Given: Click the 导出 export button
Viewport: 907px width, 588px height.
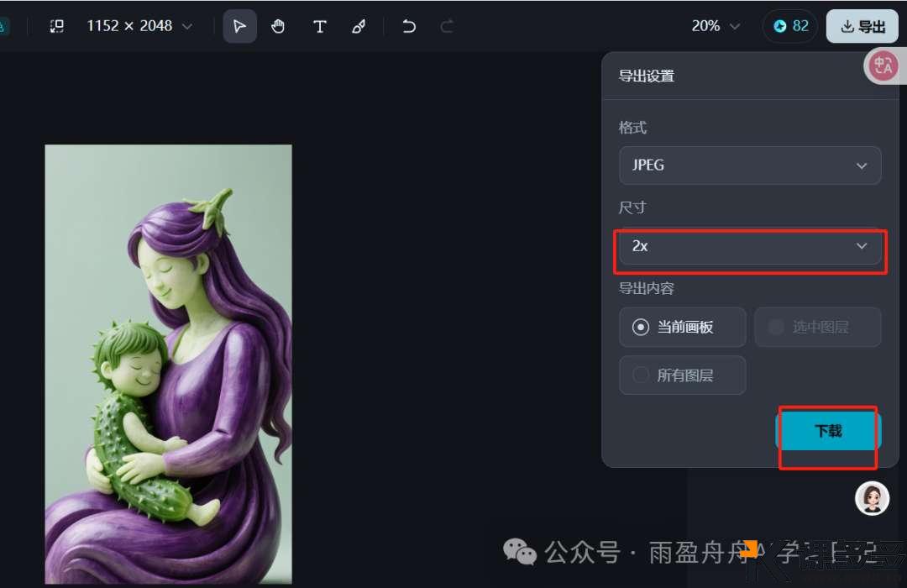Looking at the screenshot, I should click(862, 26).
